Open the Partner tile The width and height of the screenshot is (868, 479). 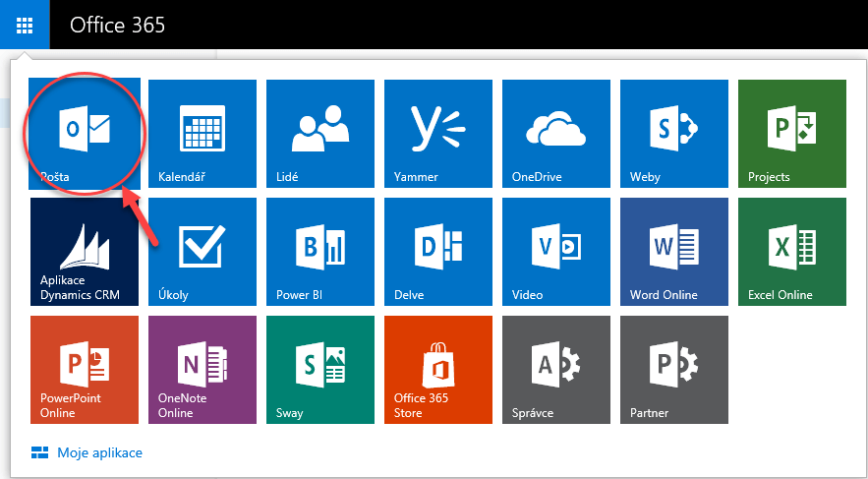(674, 370)
